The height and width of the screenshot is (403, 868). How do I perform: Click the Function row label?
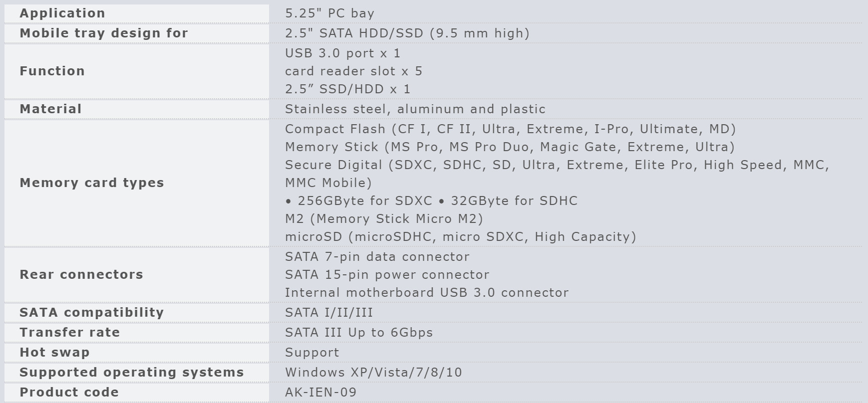52,71
